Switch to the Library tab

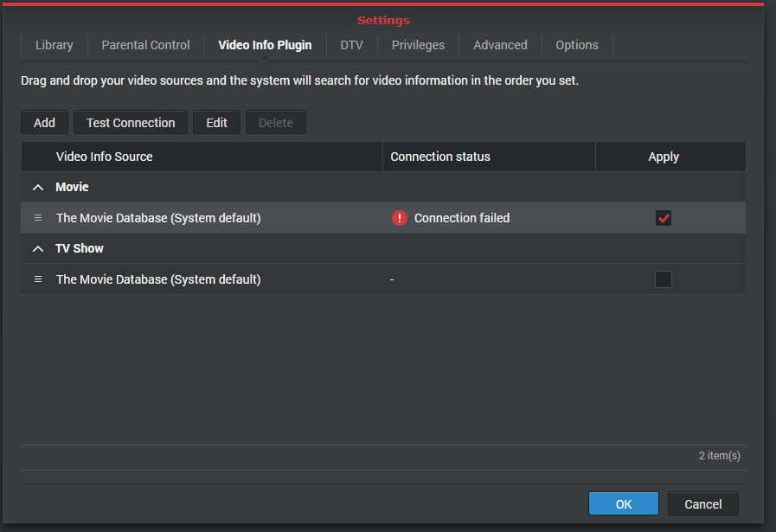tap(54, 45)
